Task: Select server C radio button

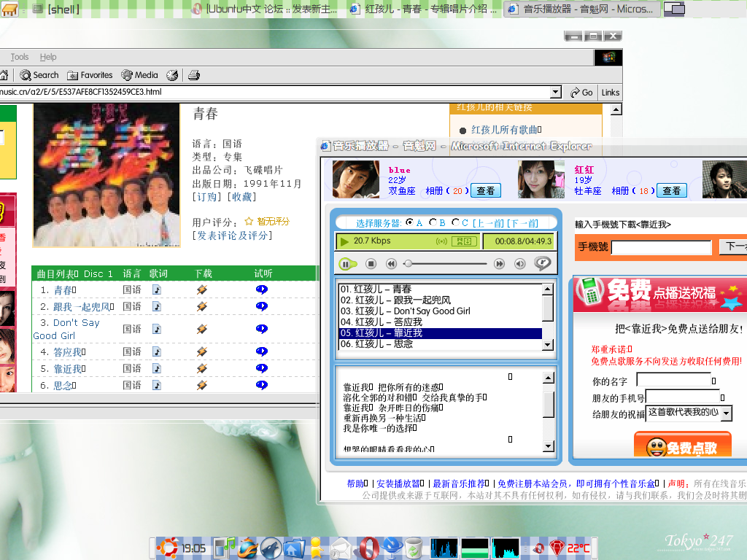Action: tap(455, 222)
